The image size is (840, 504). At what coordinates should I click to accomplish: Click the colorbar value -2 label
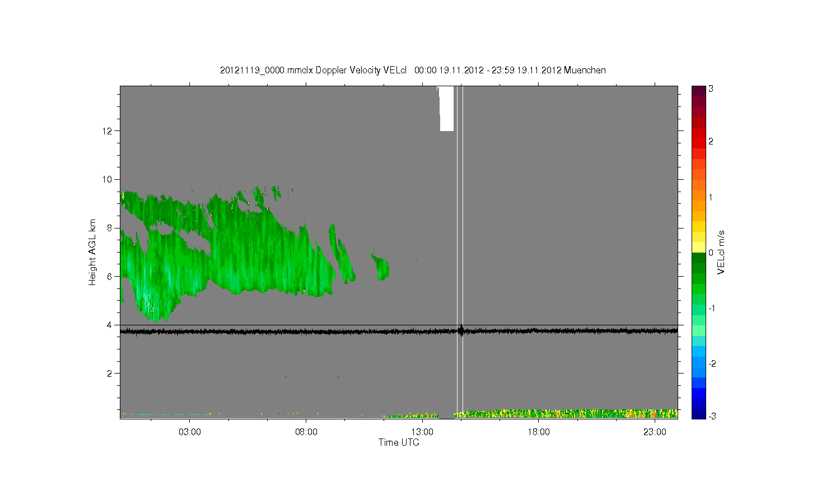[x=712, y=363]
